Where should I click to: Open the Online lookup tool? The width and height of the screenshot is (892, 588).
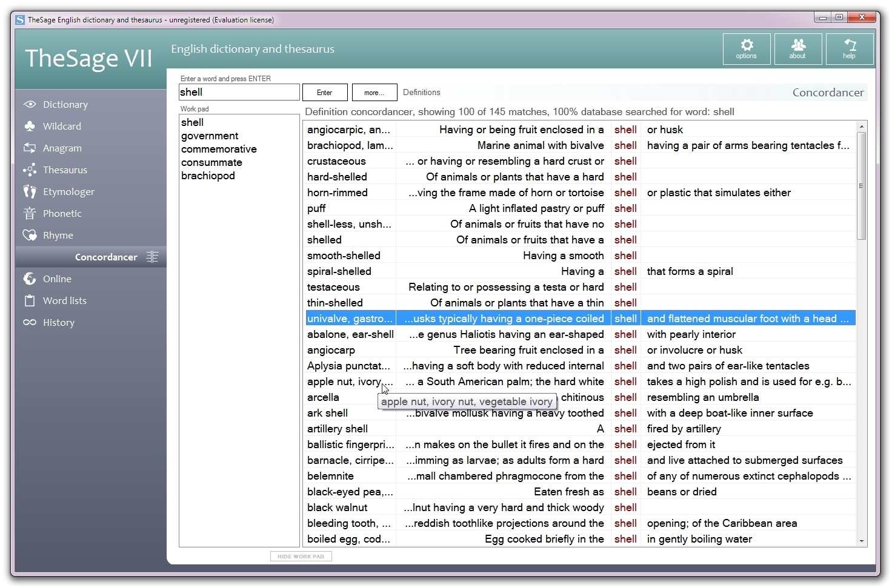click(x=56, y=279)
